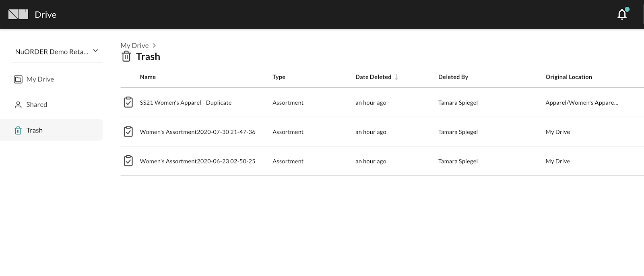The image size is (644, 276).
Task: Select Women's Assortment2020-06-23 02-50-25 file name
Action: [x=198, y=161]
